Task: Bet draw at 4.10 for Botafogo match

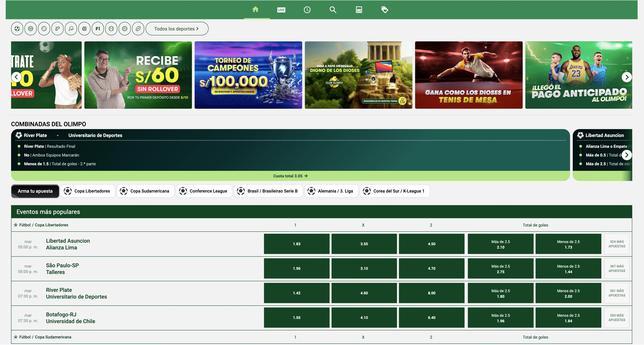Action: click(x=364, y=317)
